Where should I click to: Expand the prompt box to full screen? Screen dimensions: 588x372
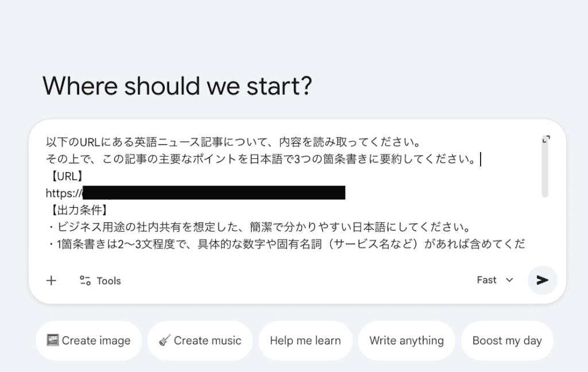pos(546,139)
